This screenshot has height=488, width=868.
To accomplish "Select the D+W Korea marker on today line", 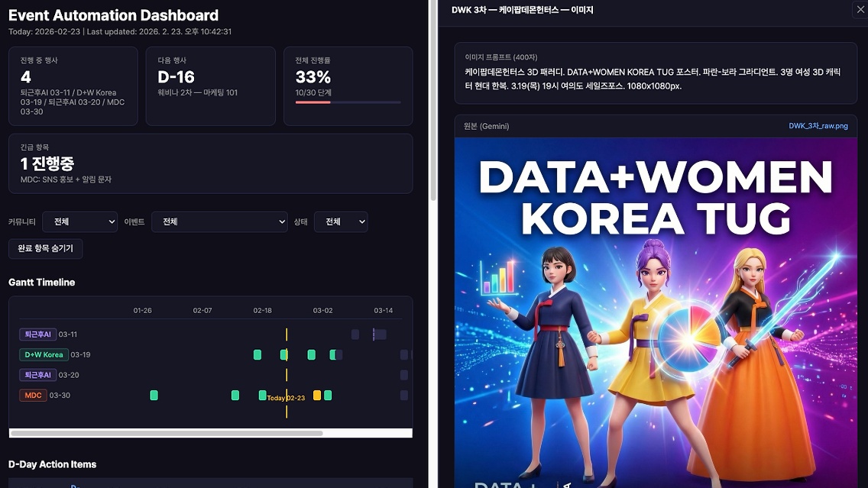I will click(x=284, y=354).
